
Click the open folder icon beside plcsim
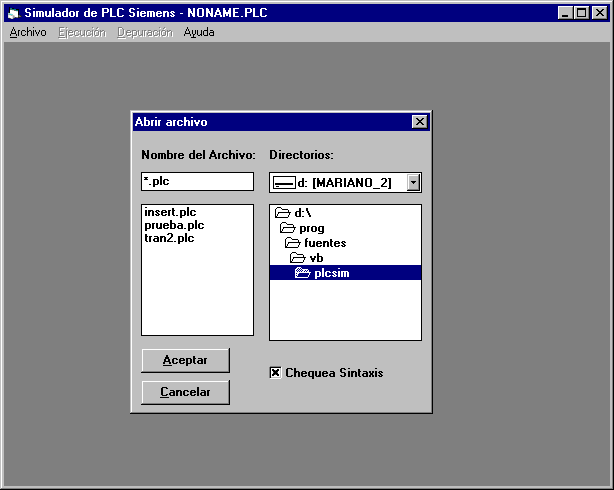(302, 273)
